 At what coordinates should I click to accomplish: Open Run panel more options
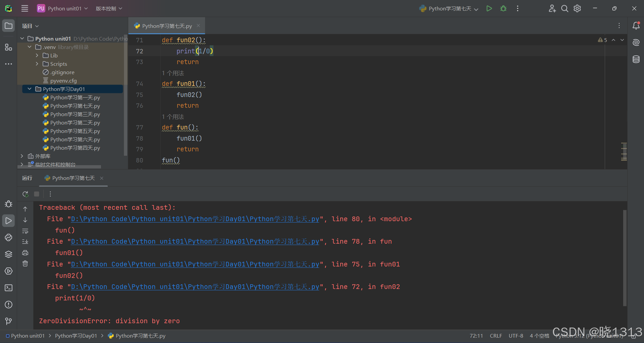pyautogui.click(x=50, y=194)
